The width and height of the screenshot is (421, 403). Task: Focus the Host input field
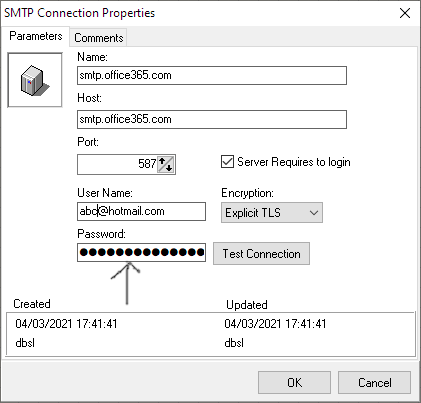[212, 119]
